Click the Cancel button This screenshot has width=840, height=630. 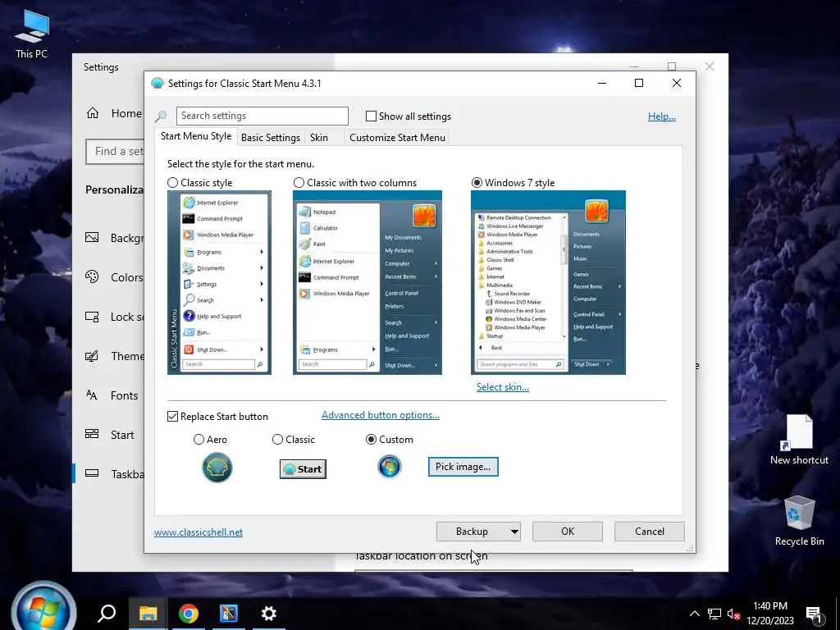tap(650, 532)
